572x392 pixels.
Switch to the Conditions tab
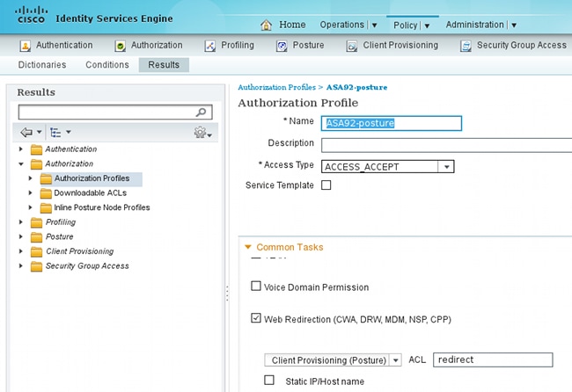[107, 65]
